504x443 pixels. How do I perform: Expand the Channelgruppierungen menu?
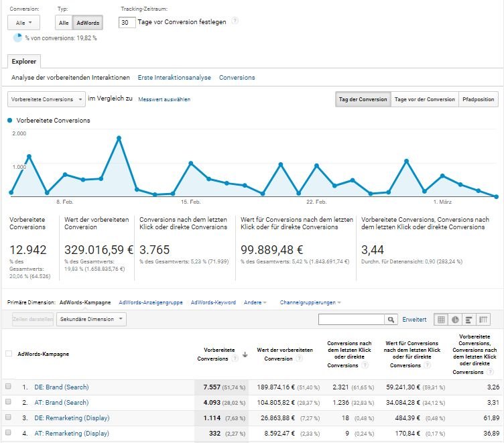(310, 302)
